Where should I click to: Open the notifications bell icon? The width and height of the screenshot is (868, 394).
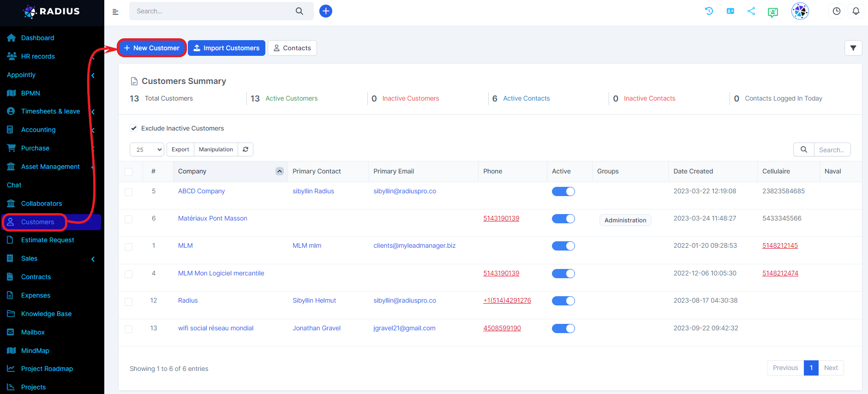point(856,11)
